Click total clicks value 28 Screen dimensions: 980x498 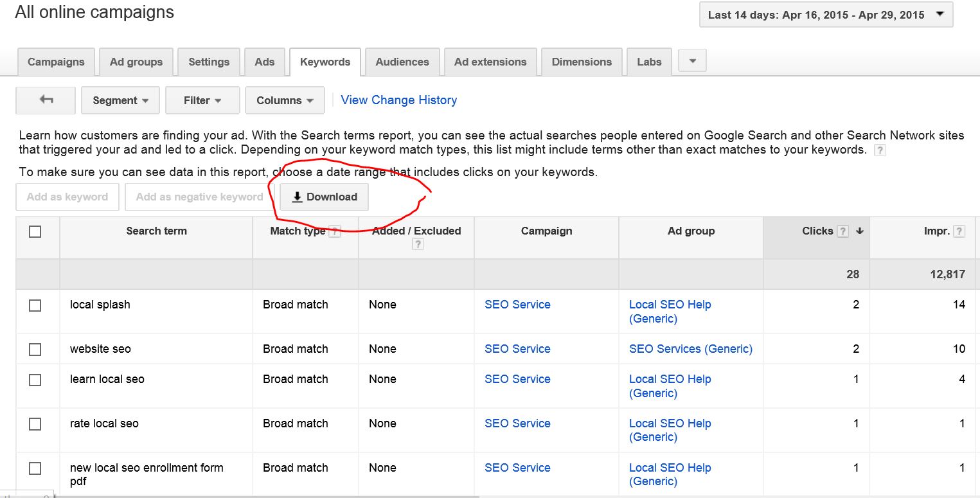click(x=853, y=274)
